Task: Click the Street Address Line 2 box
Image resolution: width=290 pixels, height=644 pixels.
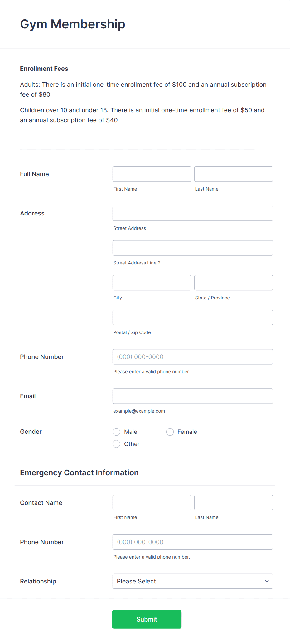Action: click(192, 248)
